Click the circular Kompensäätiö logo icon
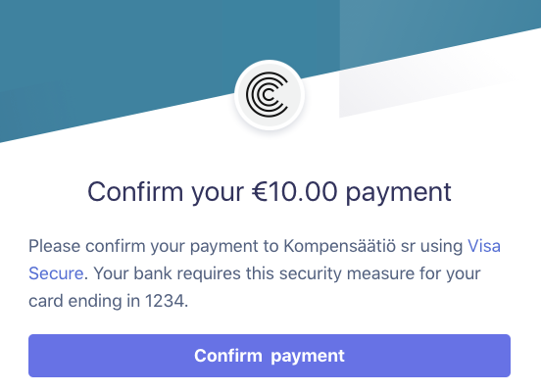 click(x=270, y=94)
